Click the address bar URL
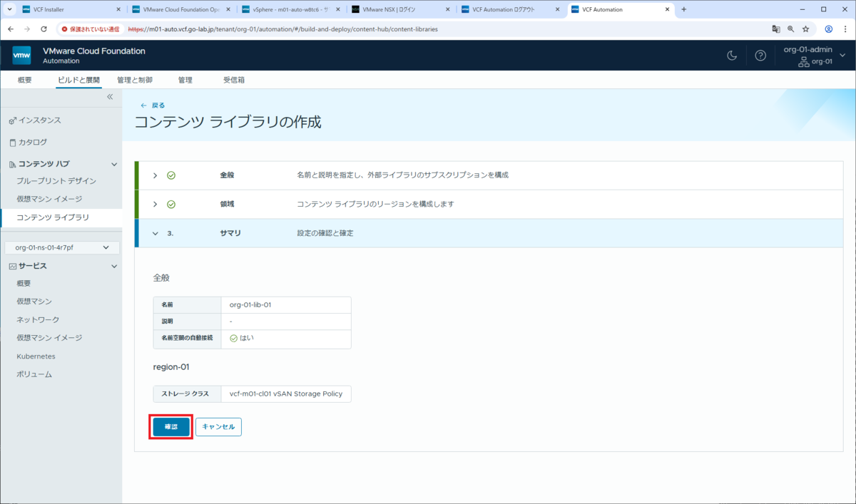This screenshot has height=504, width=856. click(x=282, y=29)
